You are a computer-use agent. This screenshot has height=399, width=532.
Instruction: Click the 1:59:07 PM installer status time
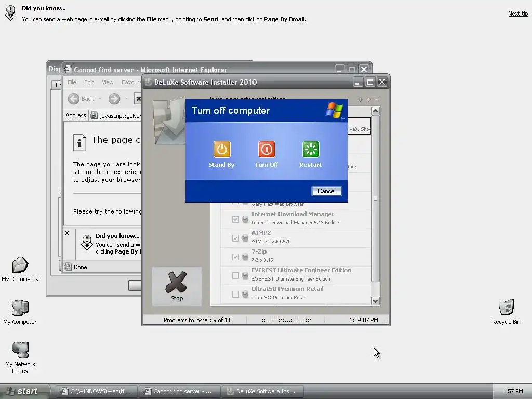pyautogui.click(x=363, y=320)
